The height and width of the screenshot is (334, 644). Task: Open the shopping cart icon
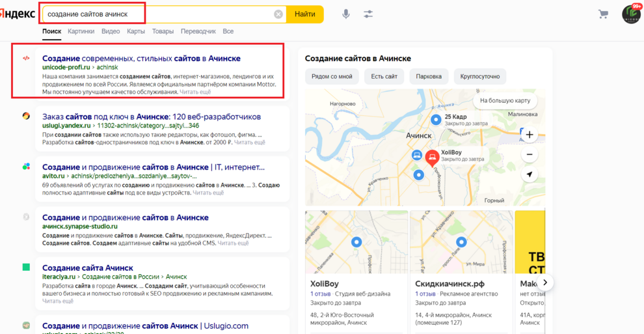[x=603, y=14]
